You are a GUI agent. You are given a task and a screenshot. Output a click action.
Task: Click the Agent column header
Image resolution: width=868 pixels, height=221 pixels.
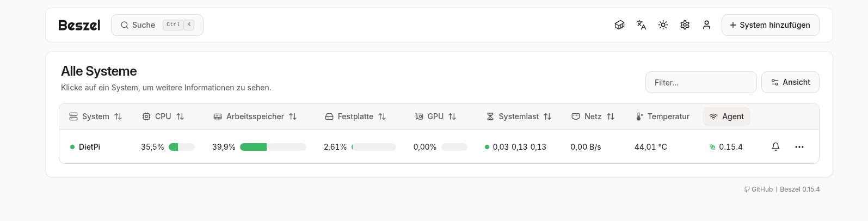pos(727,116)
